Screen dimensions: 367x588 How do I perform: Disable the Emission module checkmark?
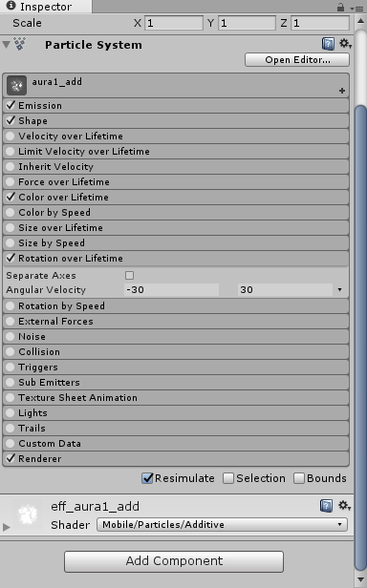coord(11,105)
